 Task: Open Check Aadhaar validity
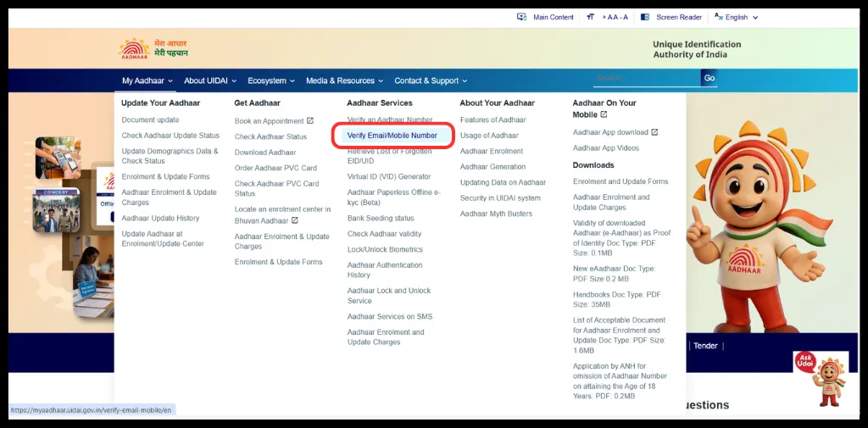(x=384, y=234)
